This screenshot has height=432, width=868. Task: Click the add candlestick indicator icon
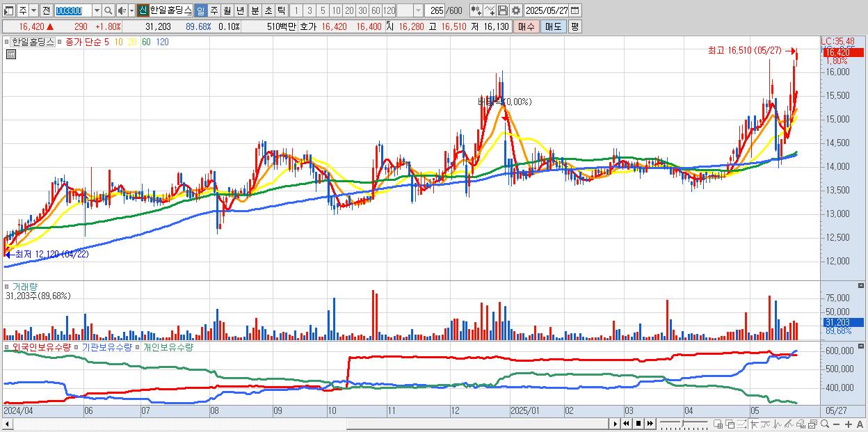pyautogui.click(x=476, y=10)
